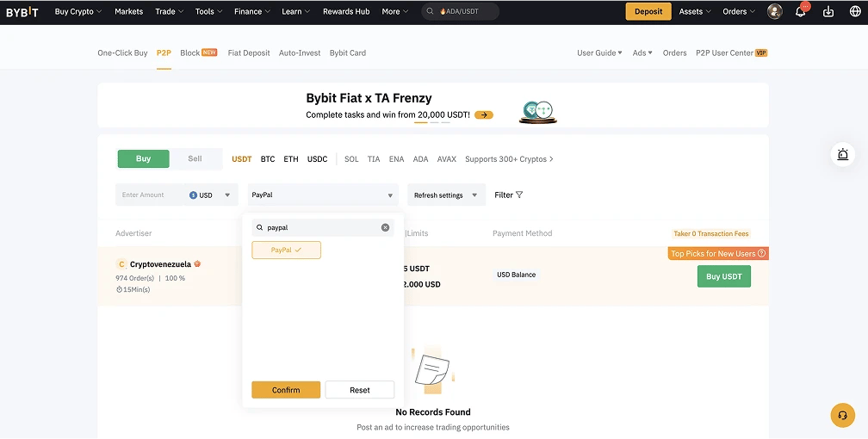Screen dimensions: 868x439
Task: Select the BTC coin tab
Action: tap(268, 159)
